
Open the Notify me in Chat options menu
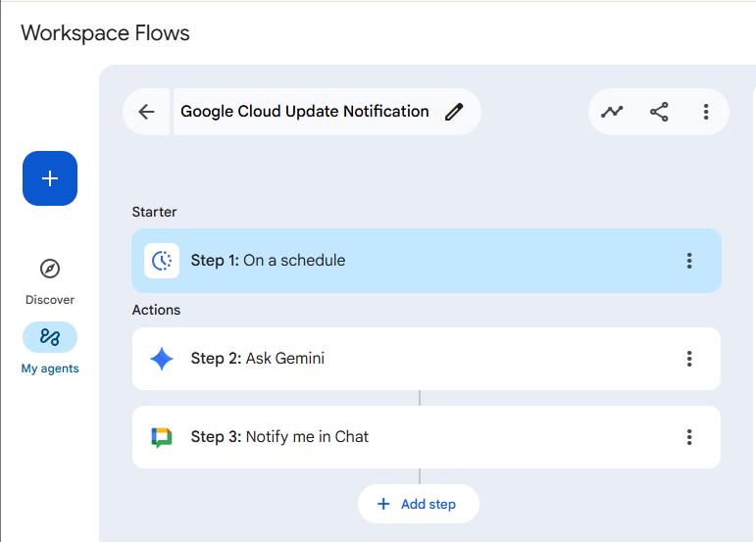(689, 437)
